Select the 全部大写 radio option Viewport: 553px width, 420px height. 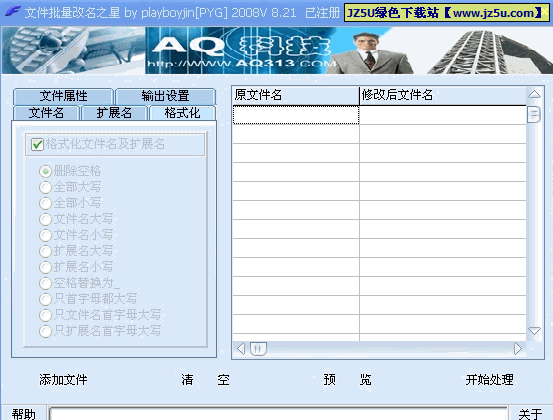45,187
